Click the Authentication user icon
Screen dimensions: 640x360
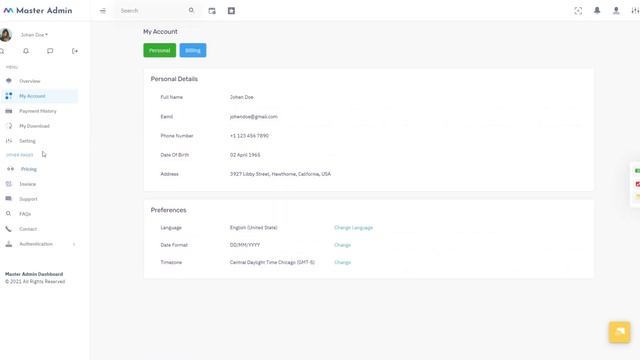(9, 244)
